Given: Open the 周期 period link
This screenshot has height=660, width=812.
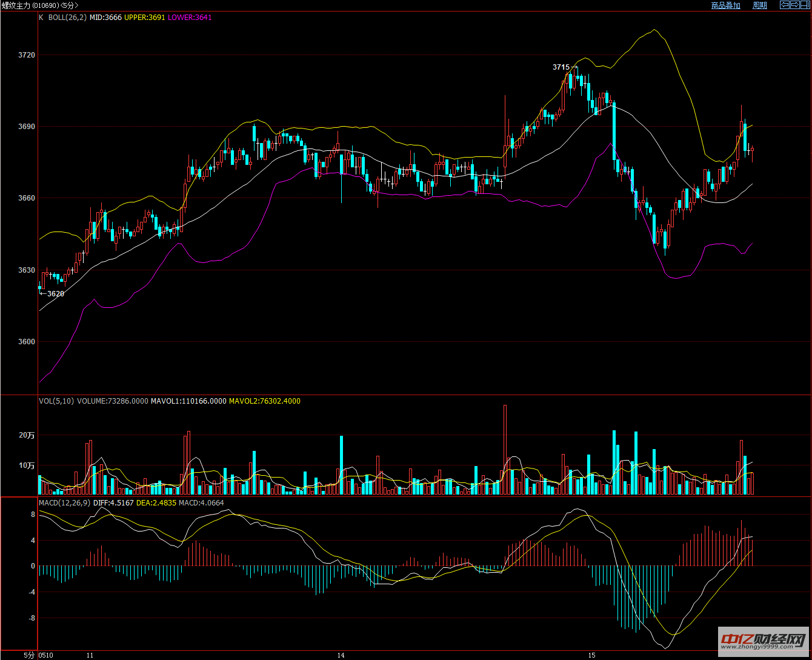Looking at the screenshot, I should coord(760,5).
